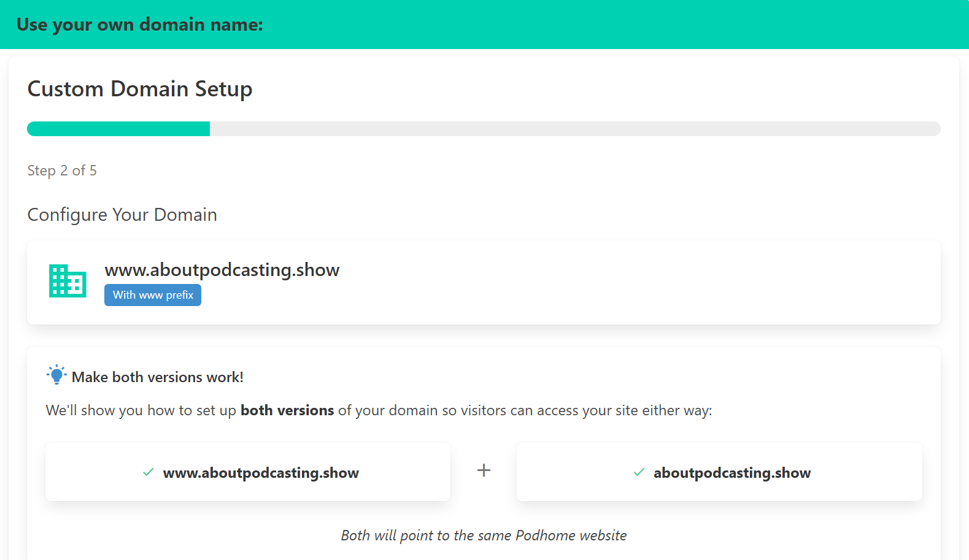Click the large domain title above the www badge
The height and width of the screenshot is (560, 969).
[222, 270]
